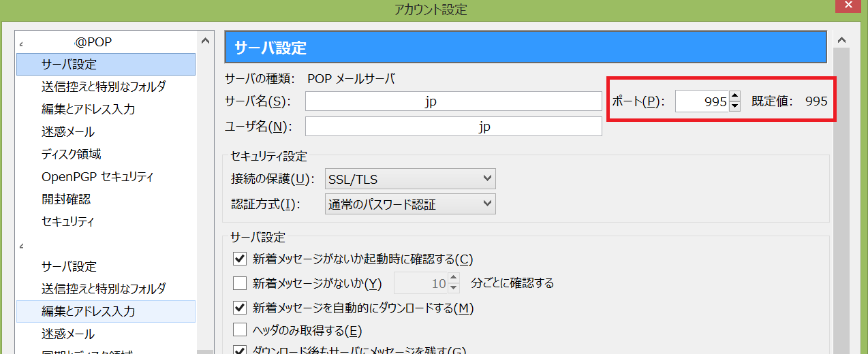868x354 pixels.
Task: Uncheck 新着メッセージがないか起動時に確認する checkbox
Action: (x=239, y=259)
